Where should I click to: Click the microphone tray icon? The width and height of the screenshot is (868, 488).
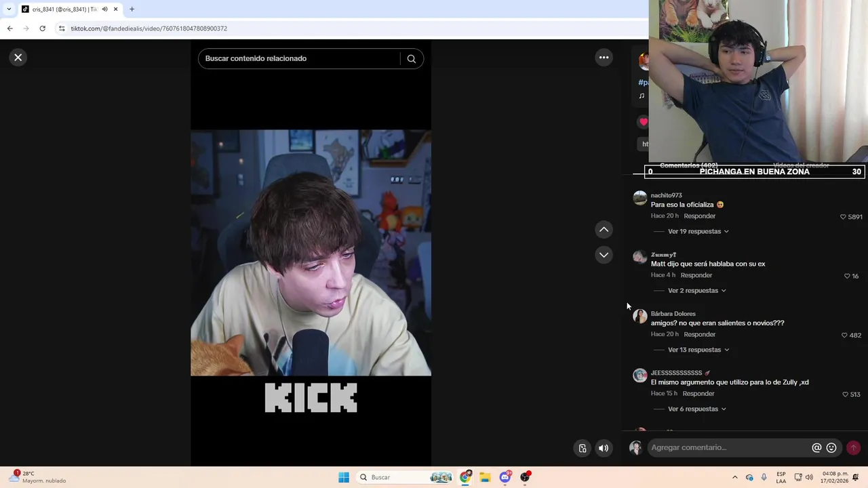(764, 477)
